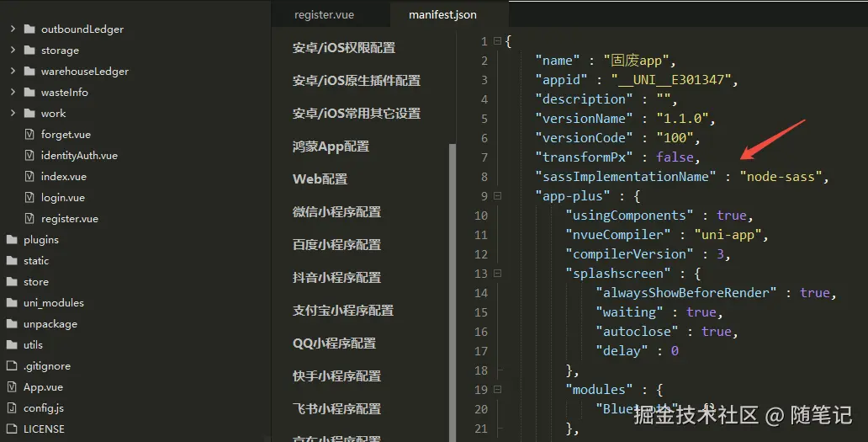Click the "nvueCompiler" key on line 11
Viewport: 868px width, 442px height.
pyautogui.click(x=618, y=235)
